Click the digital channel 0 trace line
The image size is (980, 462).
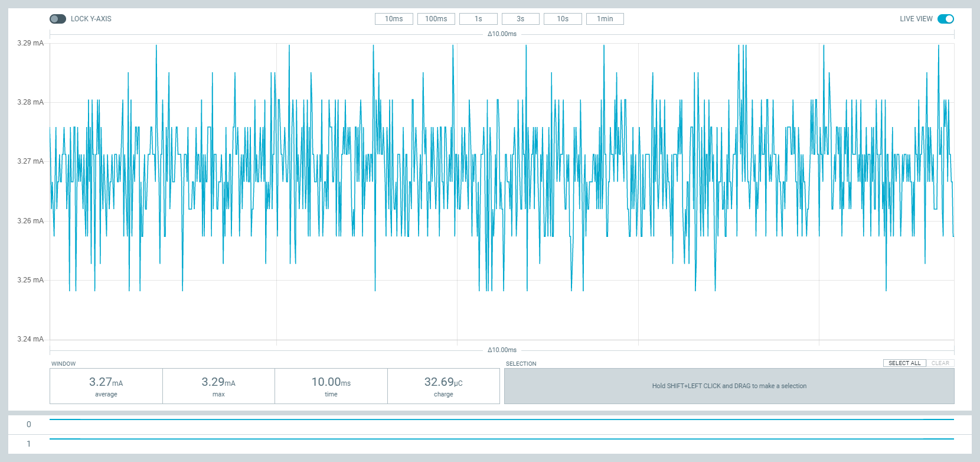tap(502, 419)
